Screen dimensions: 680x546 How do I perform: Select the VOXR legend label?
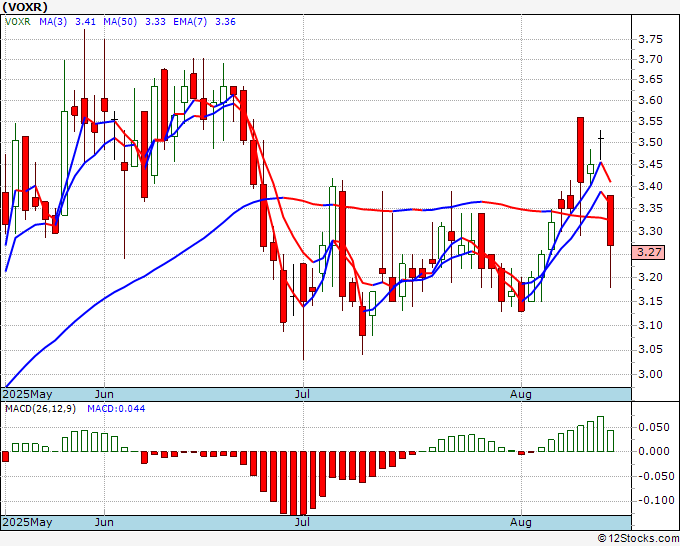point(18,22)
